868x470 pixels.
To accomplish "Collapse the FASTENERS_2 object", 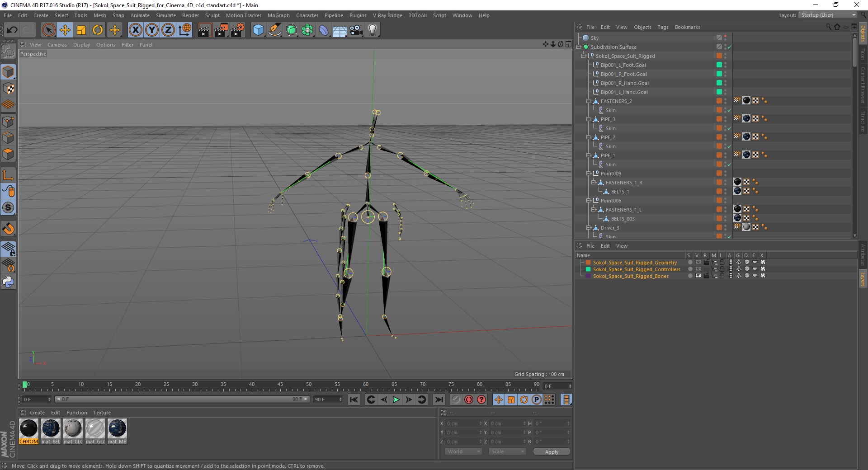I will pyautogui.click(x=589, y=101).
